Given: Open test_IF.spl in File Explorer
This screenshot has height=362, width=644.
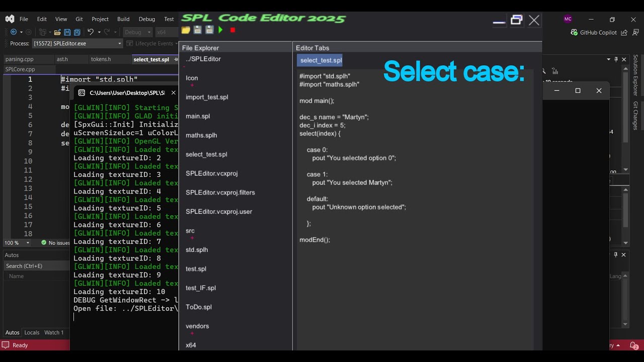Looking at the screenshot, I should click(x=201, y=288).
